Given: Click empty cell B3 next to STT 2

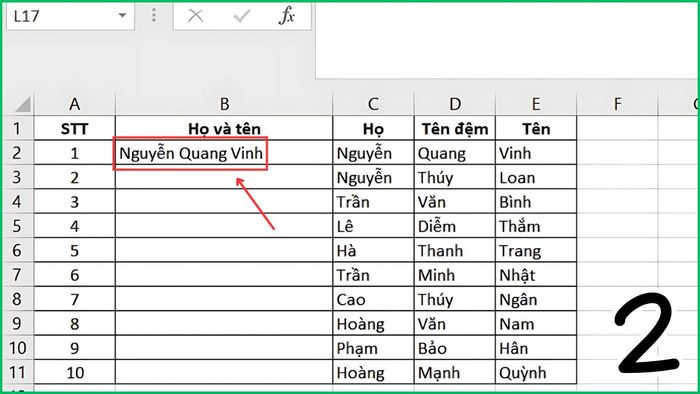Looking at the screenshot, I should click(x=224, y=178).
